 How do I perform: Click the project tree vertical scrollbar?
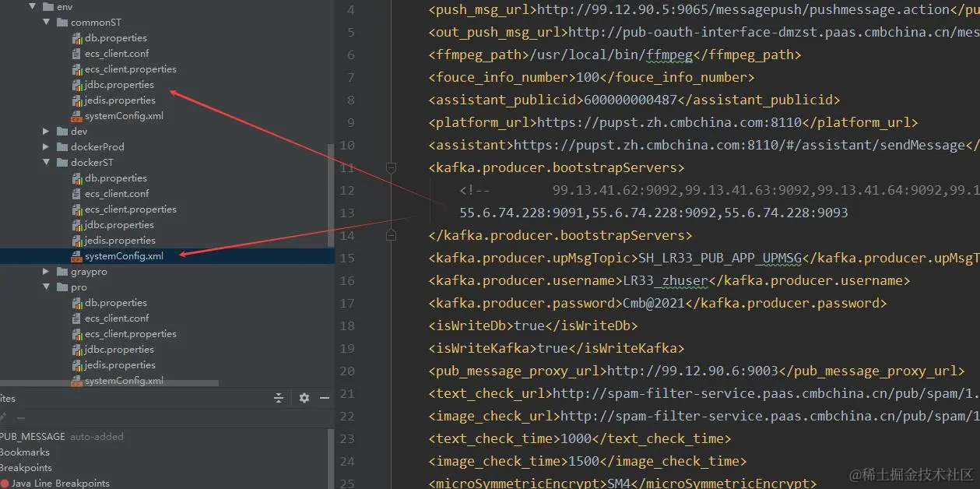[x=332, y=195]
